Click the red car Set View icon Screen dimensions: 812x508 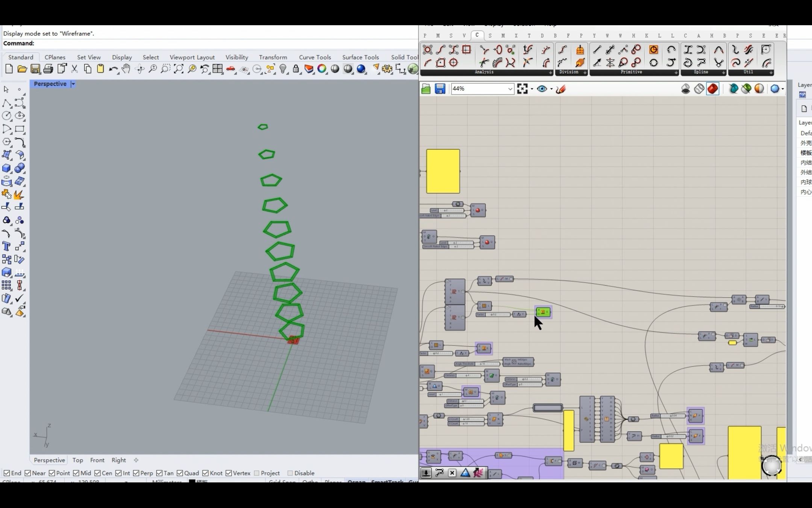pyautogui.click(x=231, y=69)
